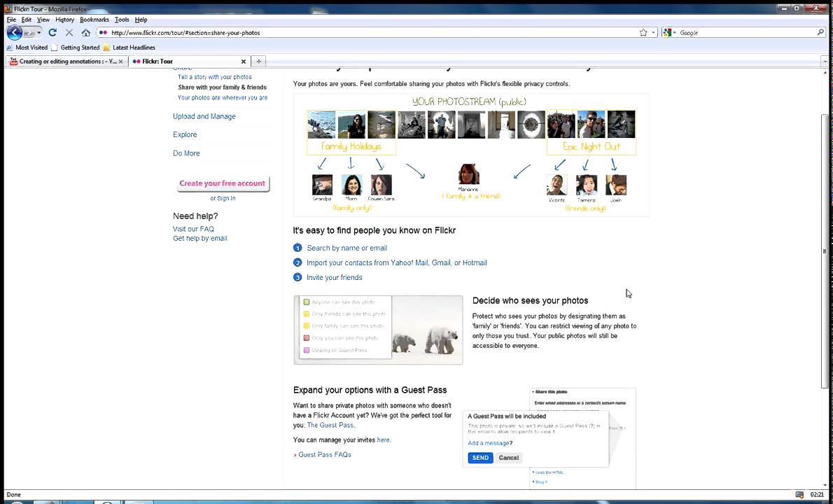The height and width of the screenshot is (504, 833).
Task: Click the search magnifier icon in search box
Action: [820, 32]
